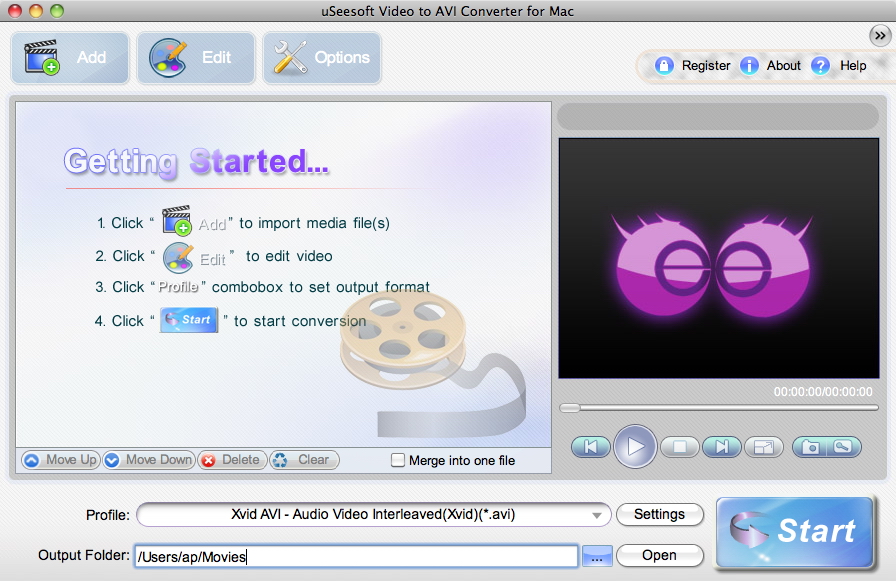
Task: Minimize the window with yellow button
Action: coord(35,10)
